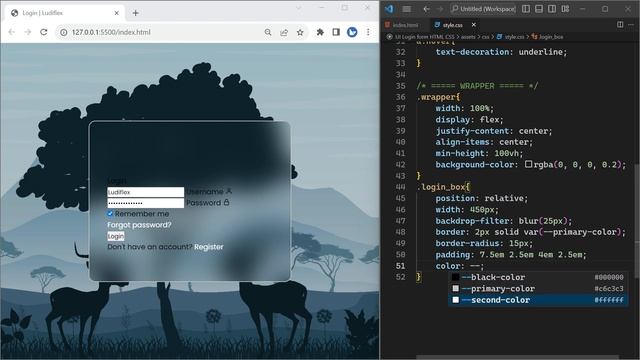
Task: Toggle the browser side panel icon
Action: (336, 32)
